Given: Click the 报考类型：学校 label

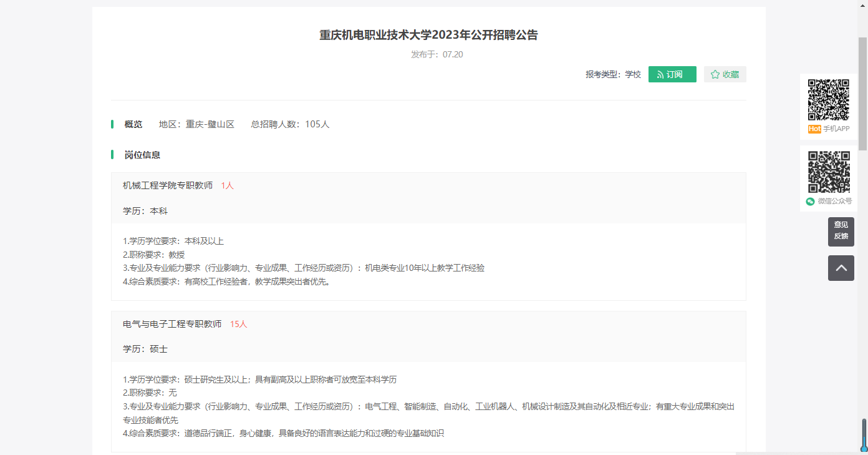Looking at the screenshot, I should tap(613, 74).
